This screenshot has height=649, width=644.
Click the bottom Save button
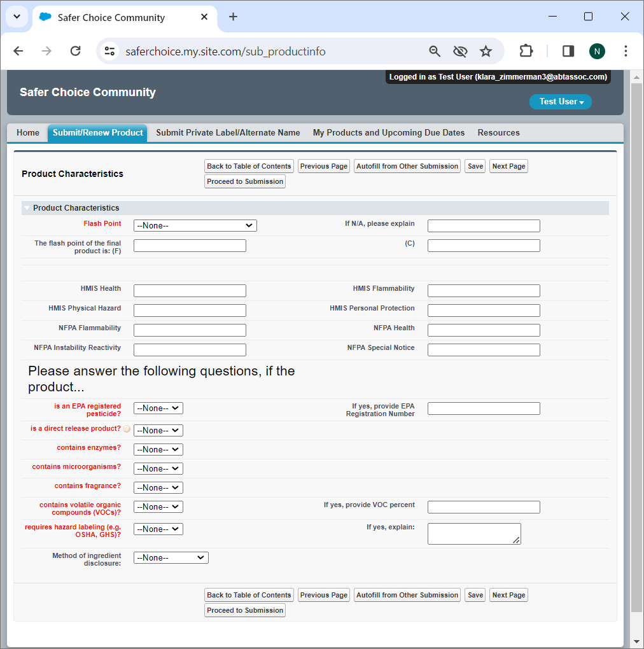coord(475,595)
